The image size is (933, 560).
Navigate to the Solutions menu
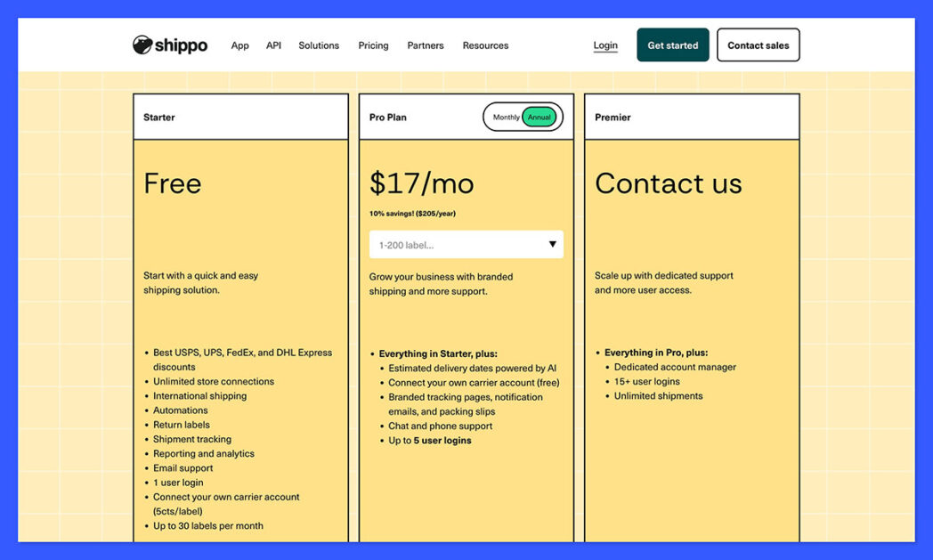click(318, 45)
